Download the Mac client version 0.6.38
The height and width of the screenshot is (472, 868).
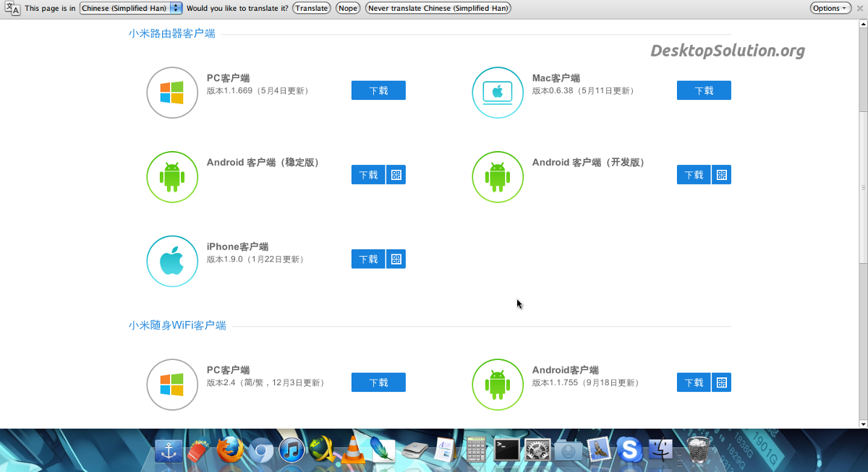pyautogui.click(x=704, y=90)
